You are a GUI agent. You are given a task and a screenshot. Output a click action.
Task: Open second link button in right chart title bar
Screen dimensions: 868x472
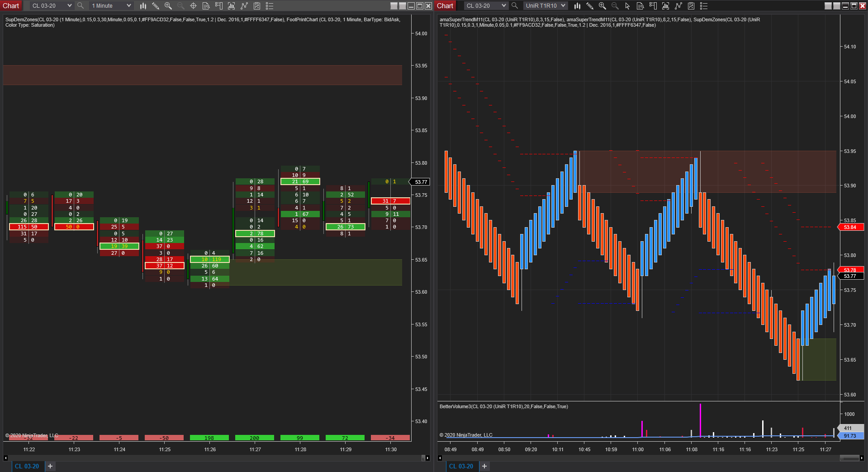(837, 6)
